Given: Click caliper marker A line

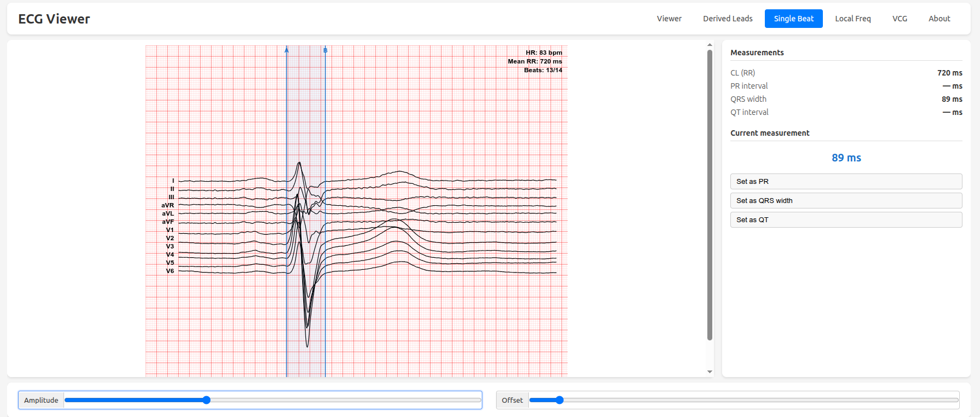Looking at the screenshot, I should 286,211.
